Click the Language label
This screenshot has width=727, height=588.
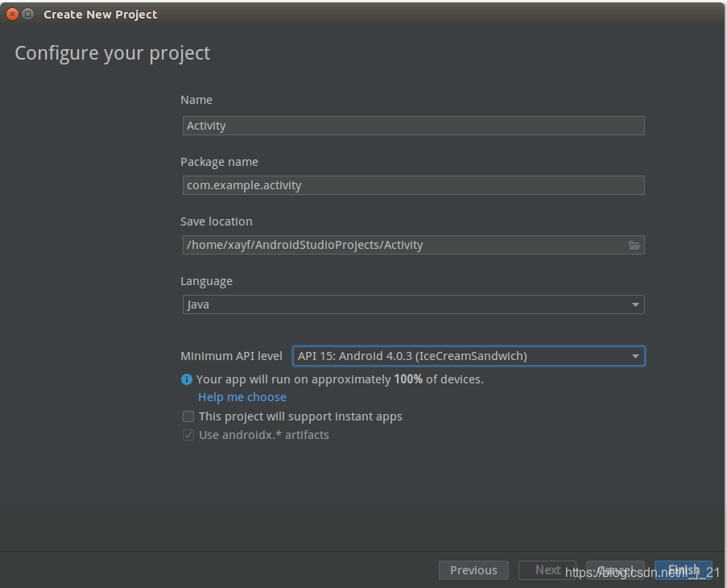206,281
